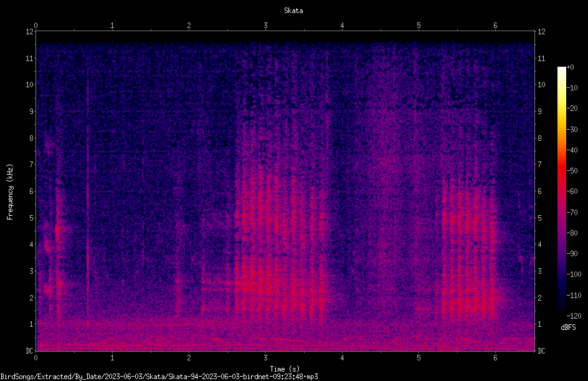
Task: Click the Frequency (kHz) axis label
Action: 10,192
